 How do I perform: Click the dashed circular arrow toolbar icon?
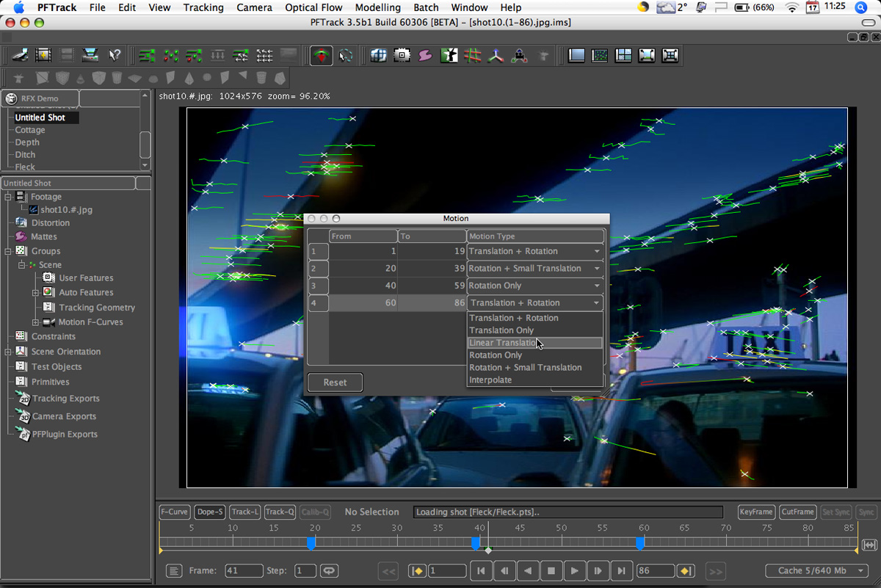point(345,55)
